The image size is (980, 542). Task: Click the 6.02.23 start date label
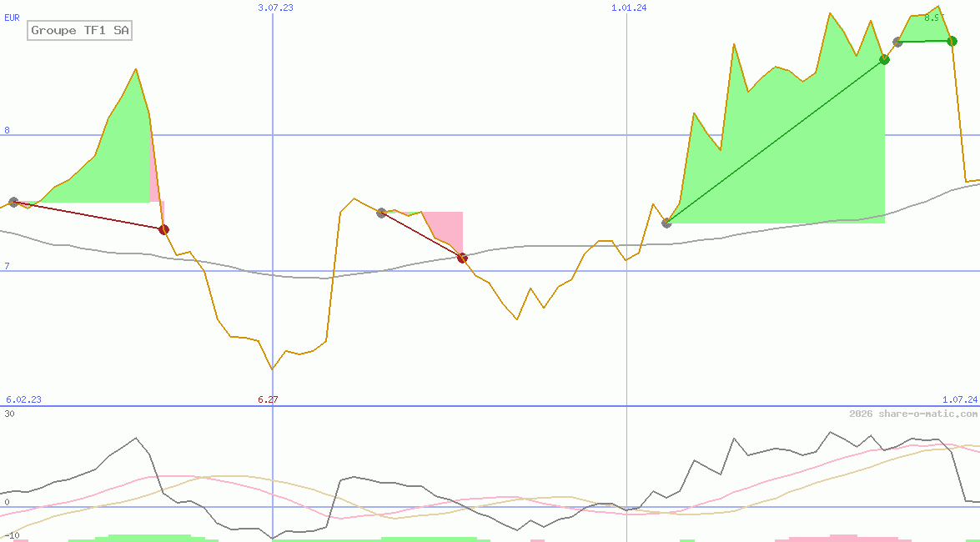click(x=23, y=399)
